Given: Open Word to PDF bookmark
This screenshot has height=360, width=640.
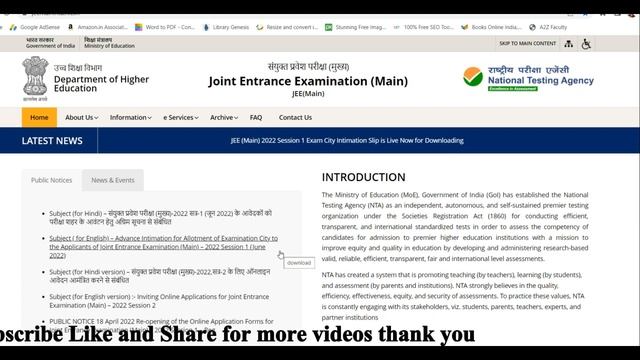Looking at the screenshot, I should coord(165,27).
